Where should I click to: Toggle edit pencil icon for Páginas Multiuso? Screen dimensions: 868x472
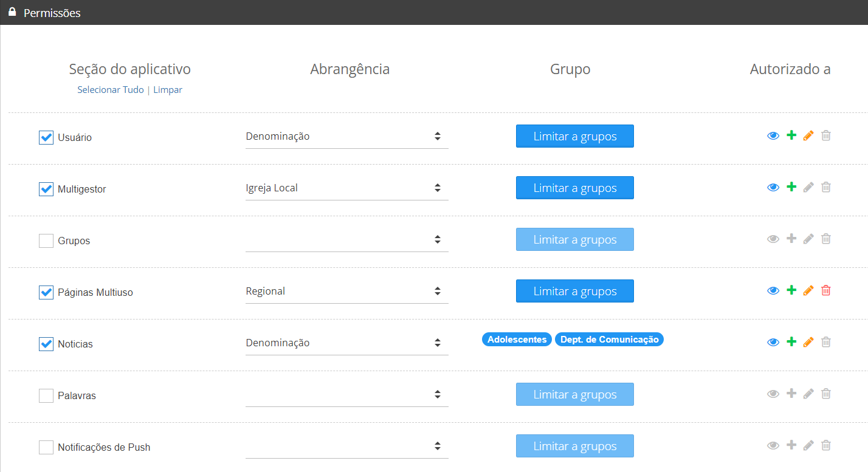[808, 291]
